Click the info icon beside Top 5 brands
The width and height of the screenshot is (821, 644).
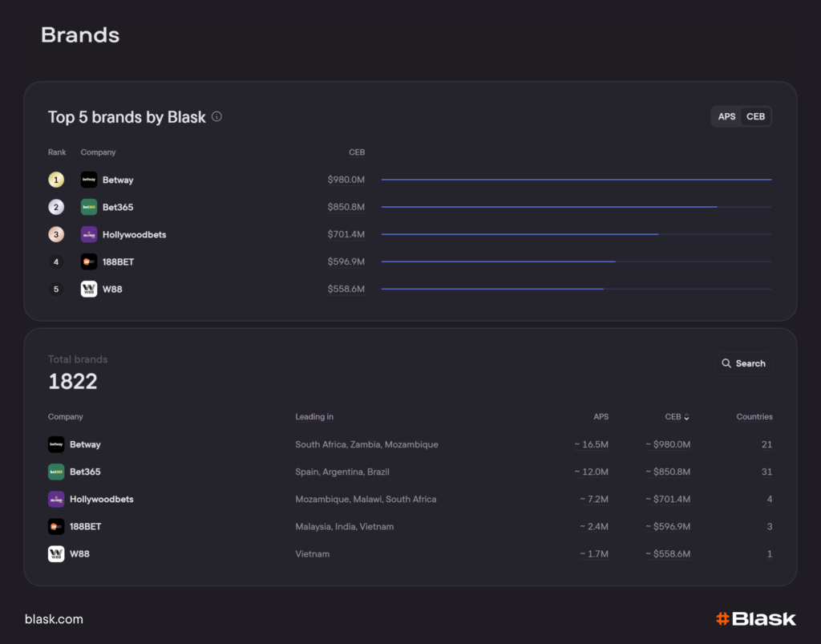tap(216, 117)
